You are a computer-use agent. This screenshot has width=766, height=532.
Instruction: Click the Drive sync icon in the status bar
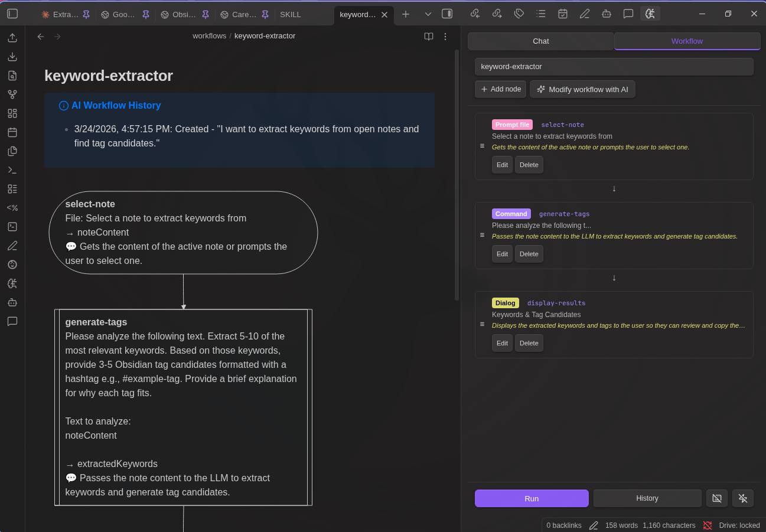pyautogui.click(x=707, y=525)
